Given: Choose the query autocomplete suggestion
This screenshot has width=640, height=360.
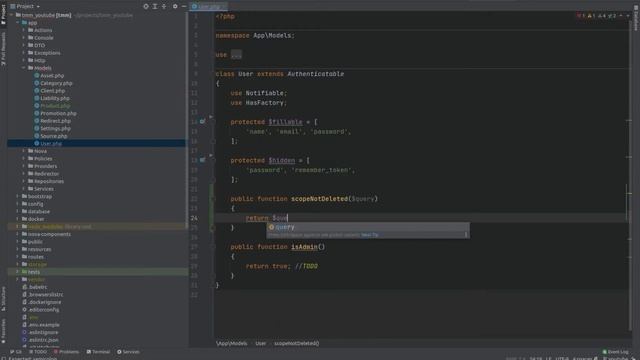Looking at the screenshot, I should tap(368, 227).
